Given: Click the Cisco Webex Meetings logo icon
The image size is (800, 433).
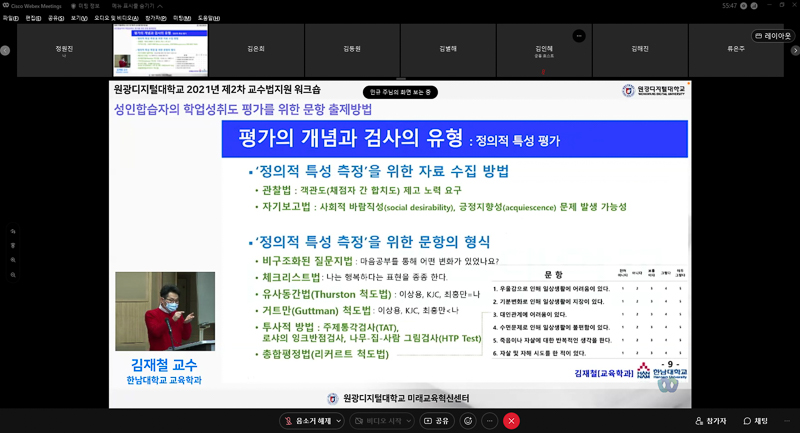Looking at the screenshot, I should click(6, 6).
